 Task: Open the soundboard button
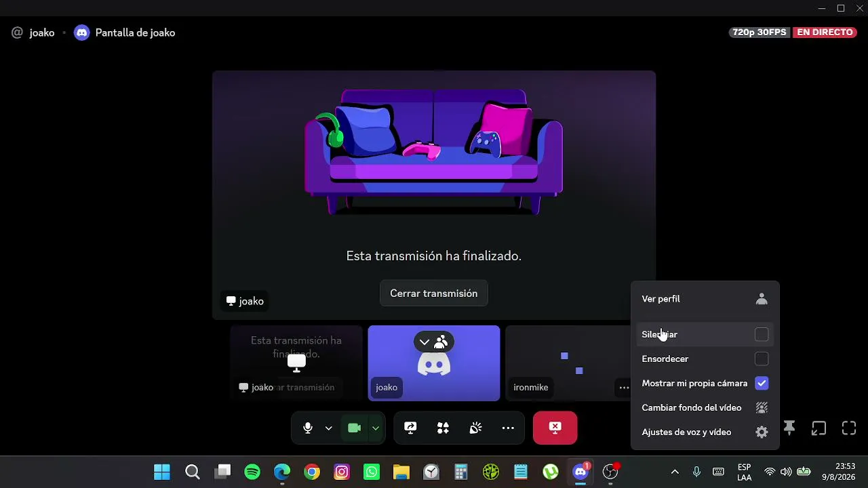[x=475, y=428]
